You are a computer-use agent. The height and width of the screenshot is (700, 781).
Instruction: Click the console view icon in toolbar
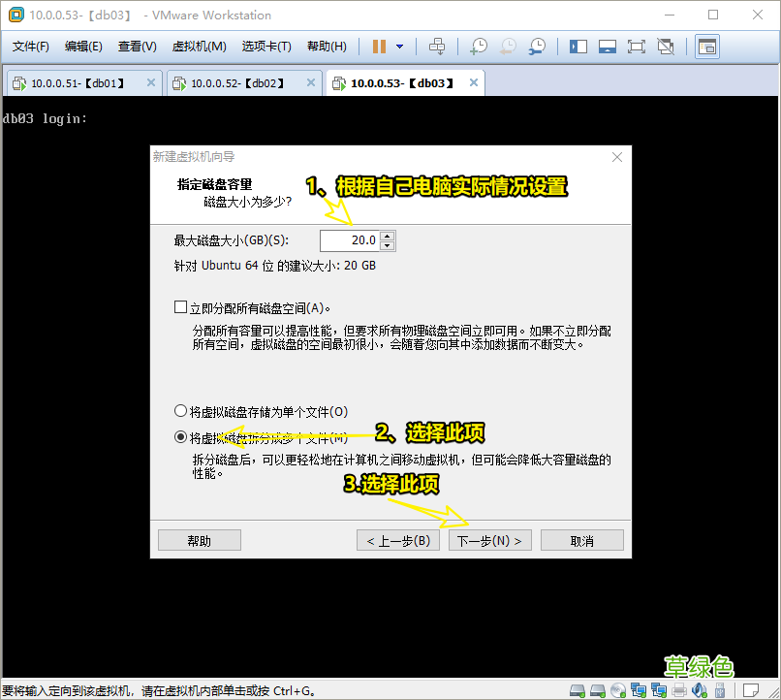(707, 47)
